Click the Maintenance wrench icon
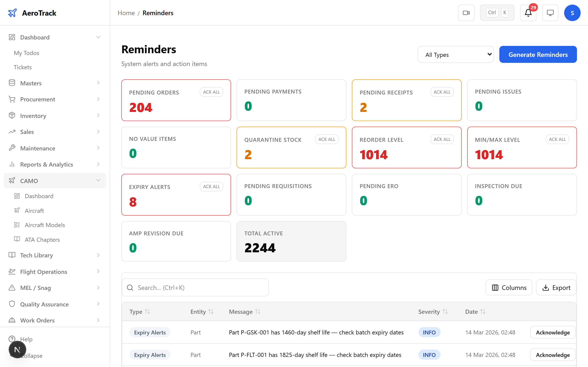Screen dimensions: 588x367 [12, 148]
